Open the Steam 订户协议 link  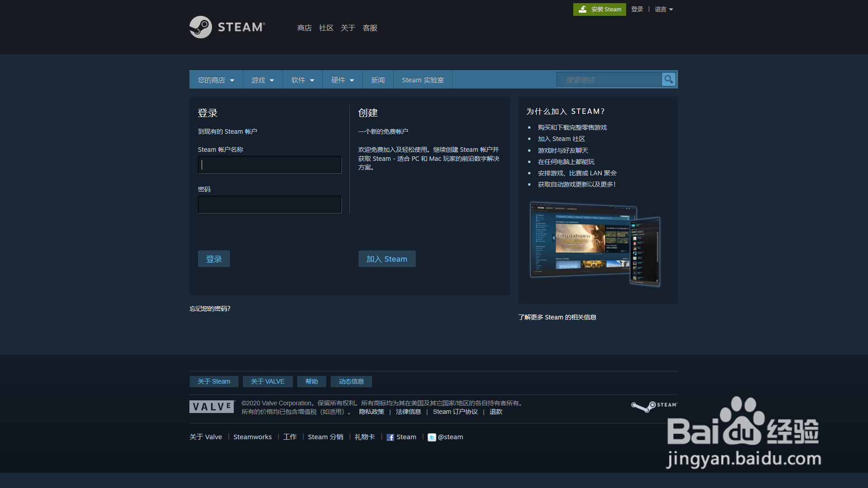[x=455, y=412]
